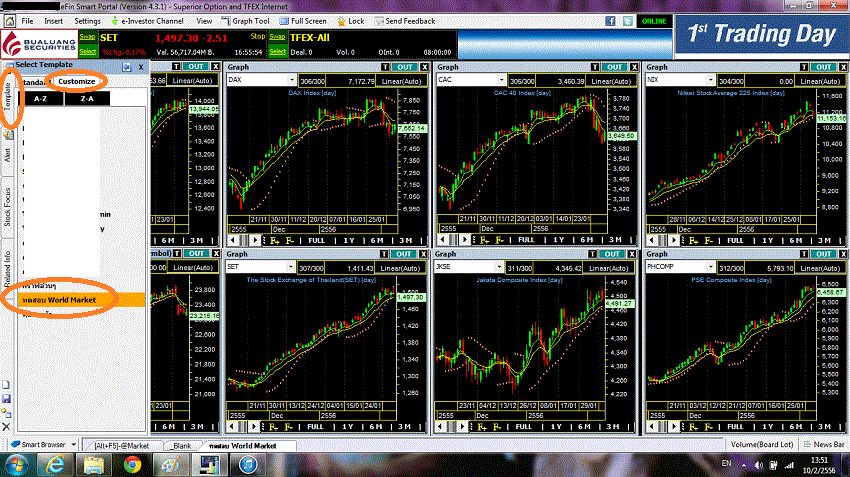
Task: Step NIX graph forward with right arrow
Action: [674, 240]
